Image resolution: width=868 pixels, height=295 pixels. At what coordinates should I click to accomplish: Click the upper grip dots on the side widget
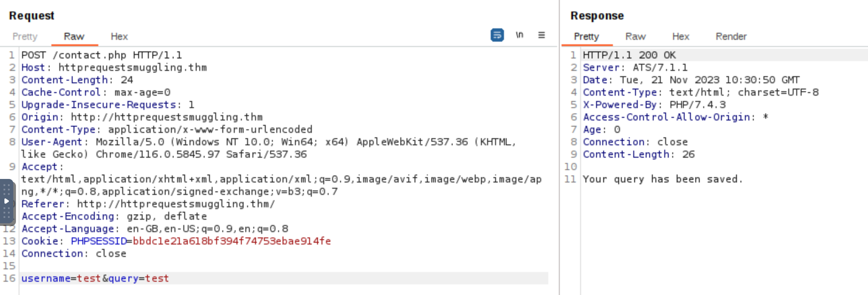[6, 189]
